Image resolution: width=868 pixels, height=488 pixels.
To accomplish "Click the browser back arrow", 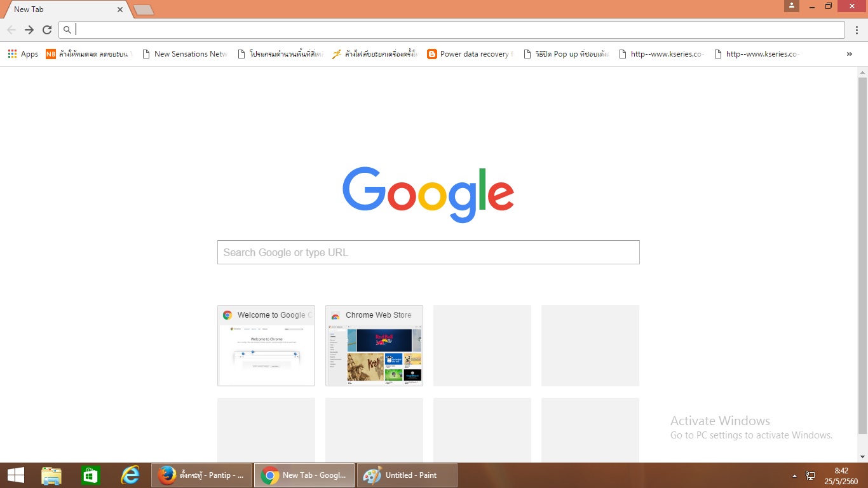I will click(11, 30).
